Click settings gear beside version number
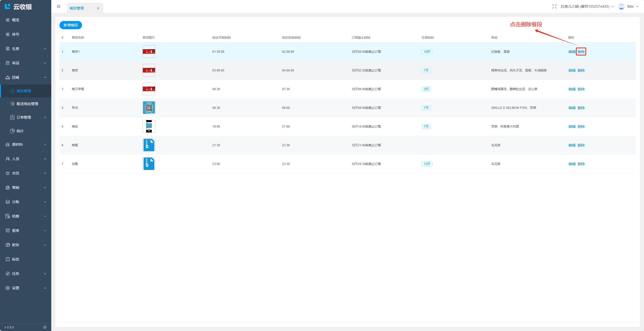644x331 pixels. point(45,327)
